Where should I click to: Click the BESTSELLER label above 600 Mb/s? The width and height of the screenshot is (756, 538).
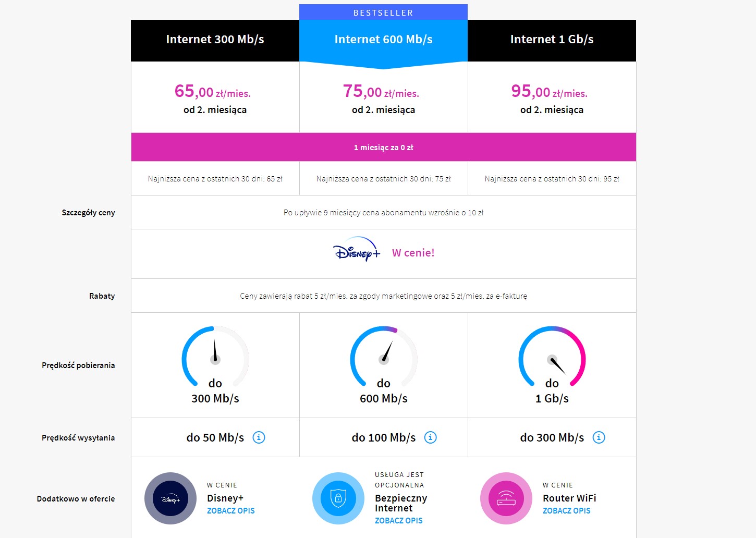(x=384, y=13)
